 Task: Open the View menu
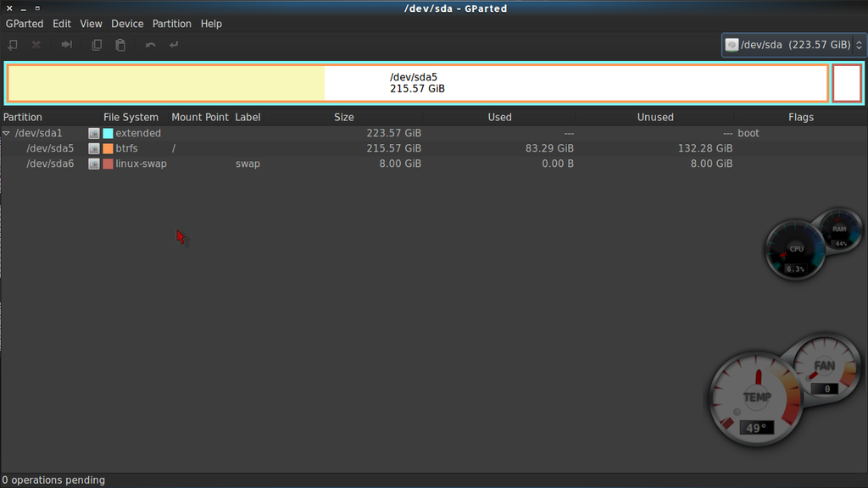91,24
